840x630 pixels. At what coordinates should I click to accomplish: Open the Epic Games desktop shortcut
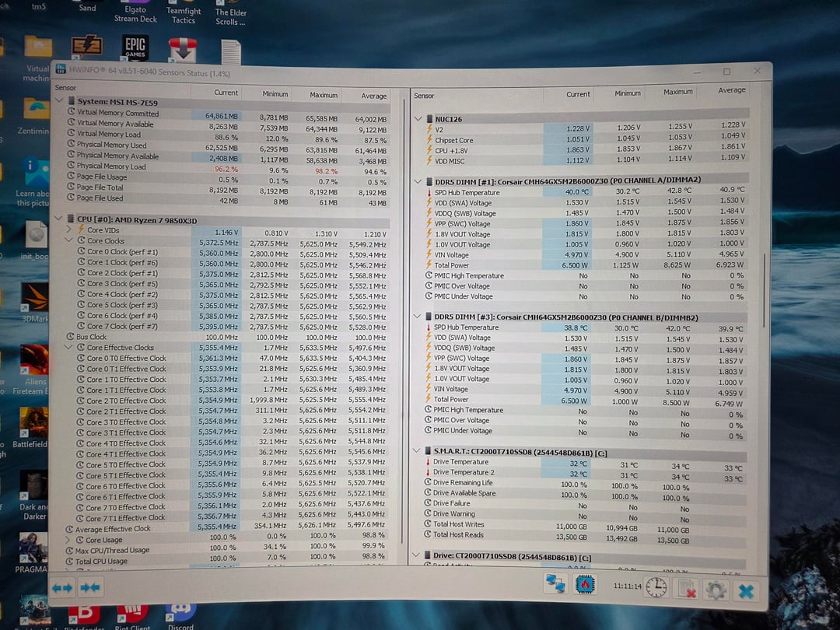click(x=135, y=47)
